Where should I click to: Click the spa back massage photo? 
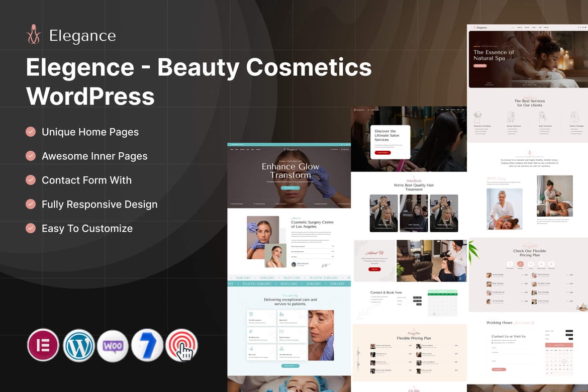[x=555, y=196]
